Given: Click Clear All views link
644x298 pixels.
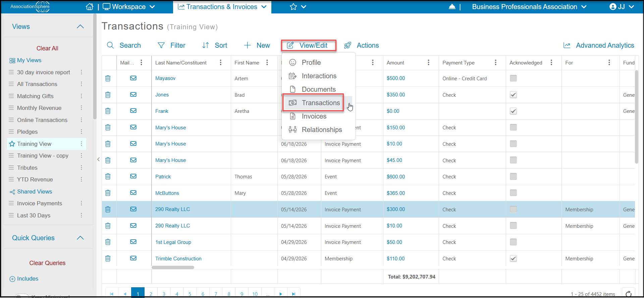Looking at the screenshot, I should click(47, 48).
